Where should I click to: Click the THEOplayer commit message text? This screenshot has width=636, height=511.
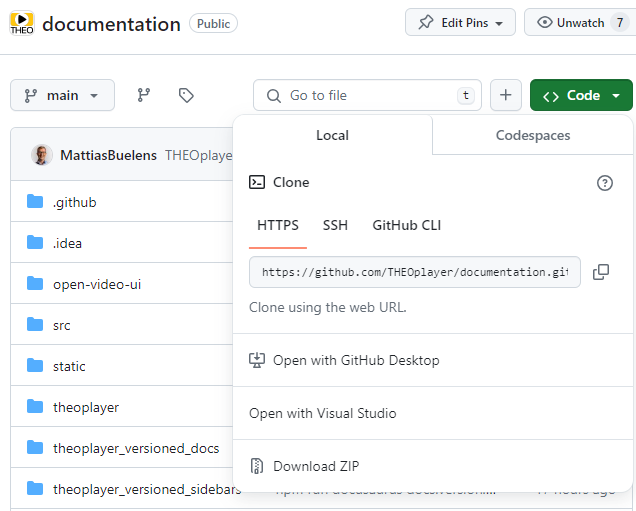199,155
